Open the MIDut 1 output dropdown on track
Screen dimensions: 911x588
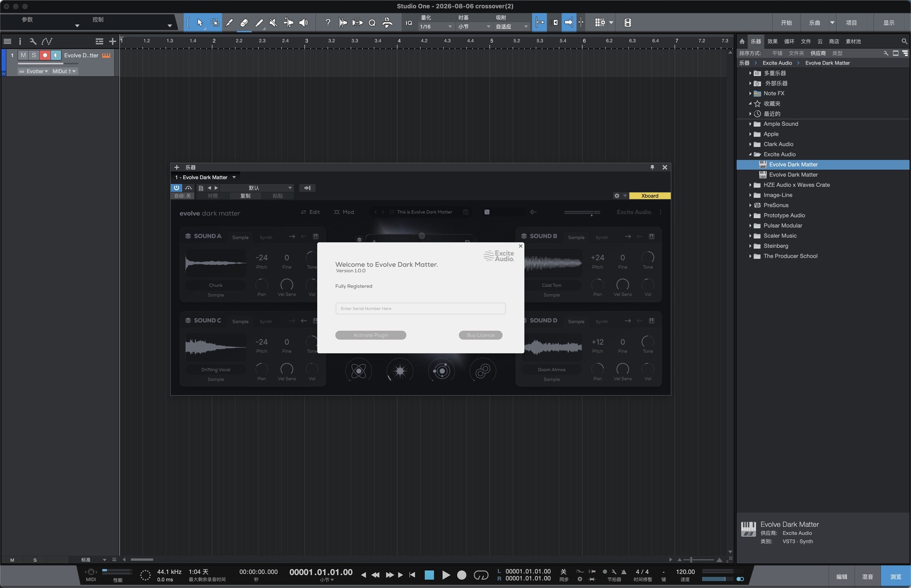tap(64, 71)
